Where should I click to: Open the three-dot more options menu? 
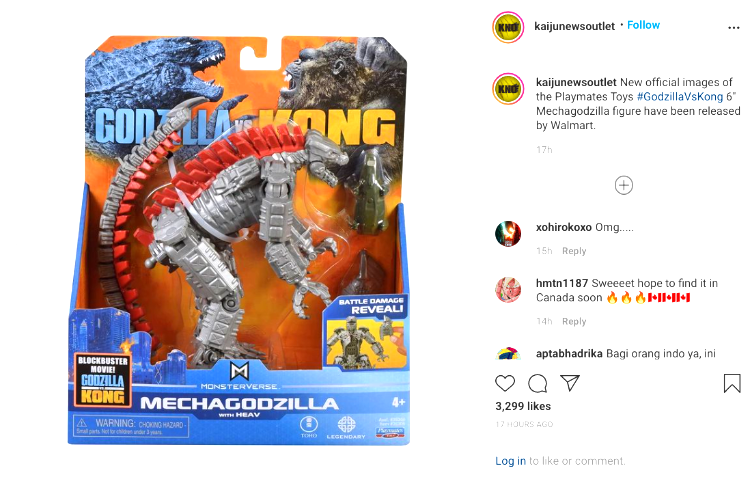tap(734, 28)
